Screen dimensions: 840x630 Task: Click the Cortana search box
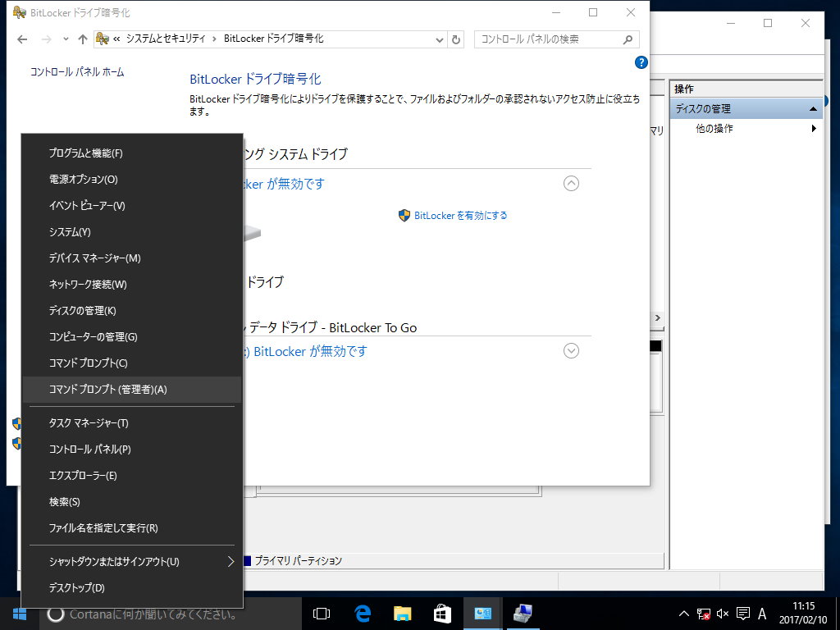tap(171, 614)
